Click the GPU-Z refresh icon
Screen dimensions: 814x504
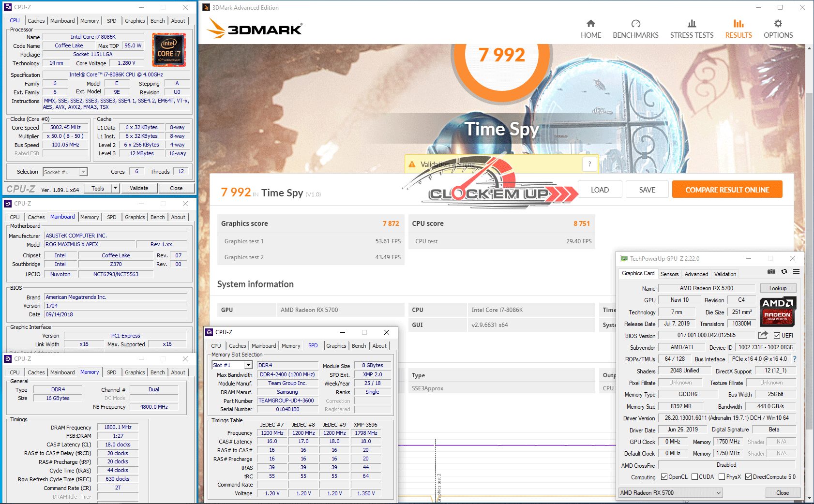click(784, 272)
